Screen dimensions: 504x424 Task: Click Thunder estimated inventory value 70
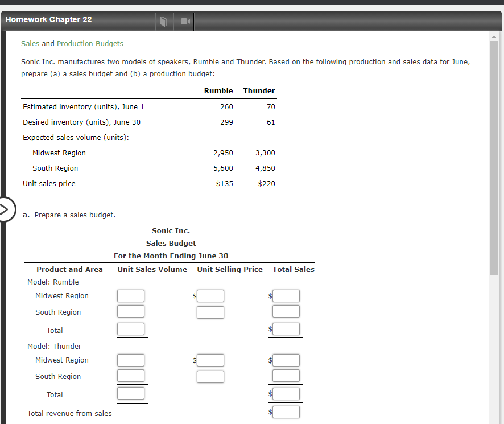click(271, 107)
